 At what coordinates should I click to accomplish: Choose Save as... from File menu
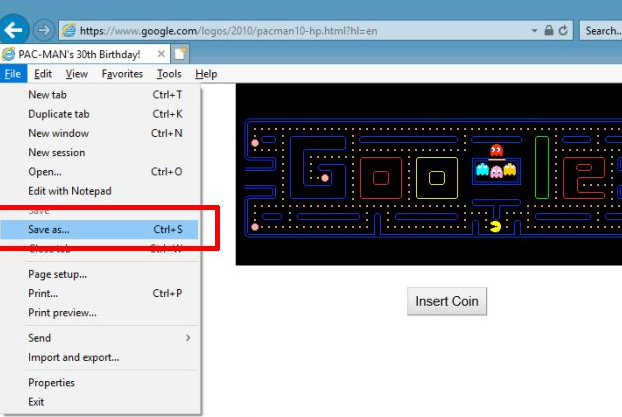click(49, 229)
